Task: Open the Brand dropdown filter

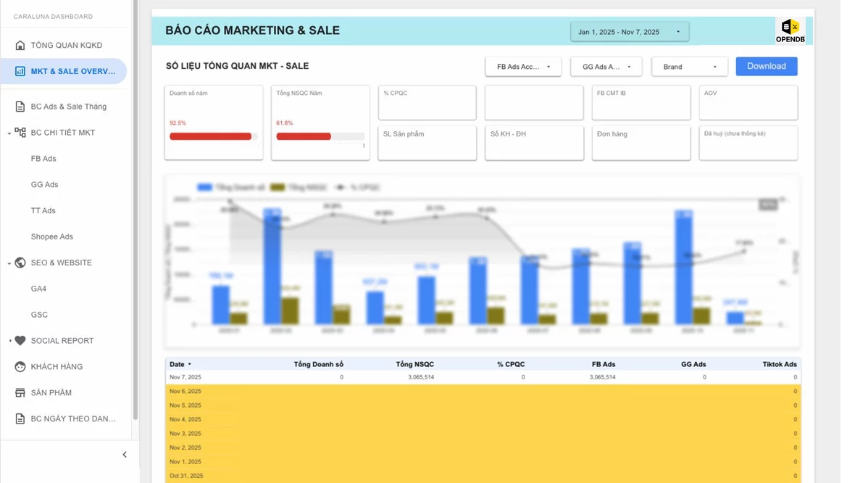Action: 688,66
